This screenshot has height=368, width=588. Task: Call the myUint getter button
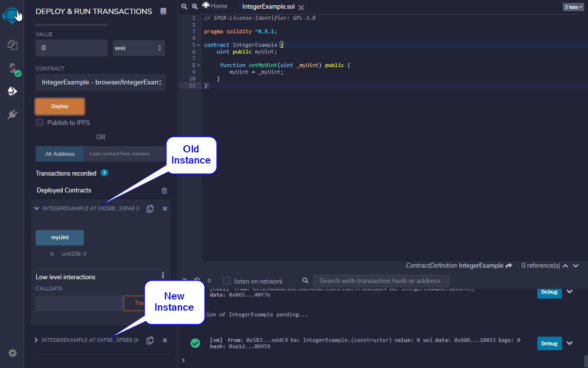click(60, 237)
